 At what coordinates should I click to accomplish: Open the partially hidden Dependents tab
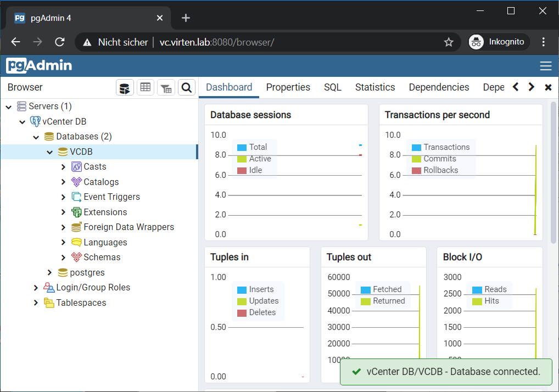pos(494,87)
